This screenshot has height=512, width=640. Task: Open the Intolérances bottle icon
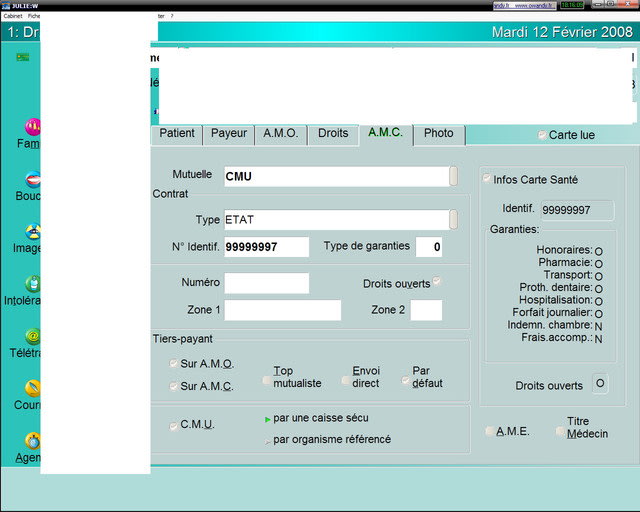32,284
